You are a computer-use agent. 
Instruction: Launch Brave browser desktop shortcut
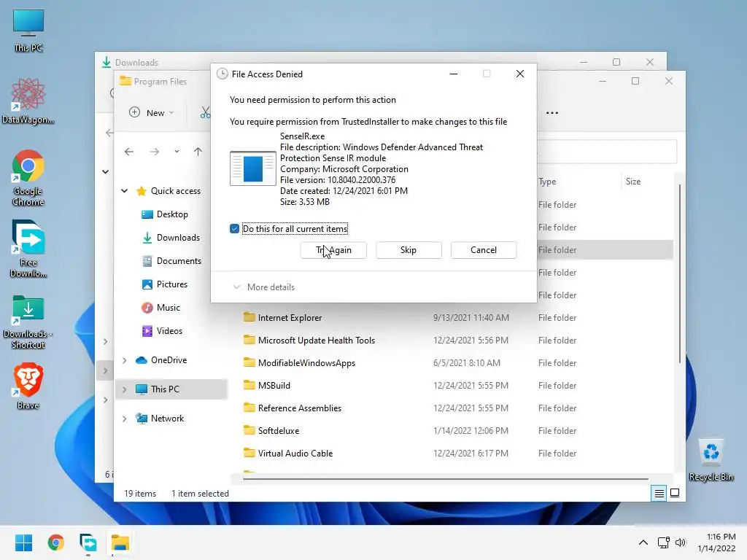[x=28, y=386]
